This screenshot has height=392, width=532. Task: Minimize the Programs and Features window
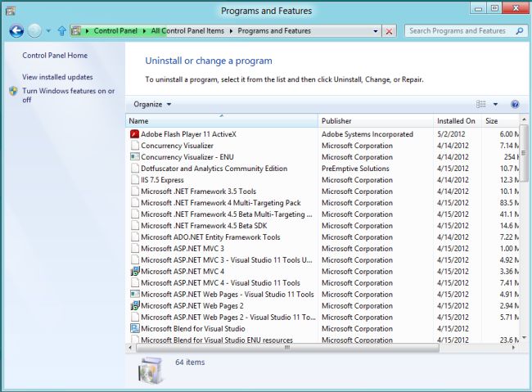(x=479, y=8)
